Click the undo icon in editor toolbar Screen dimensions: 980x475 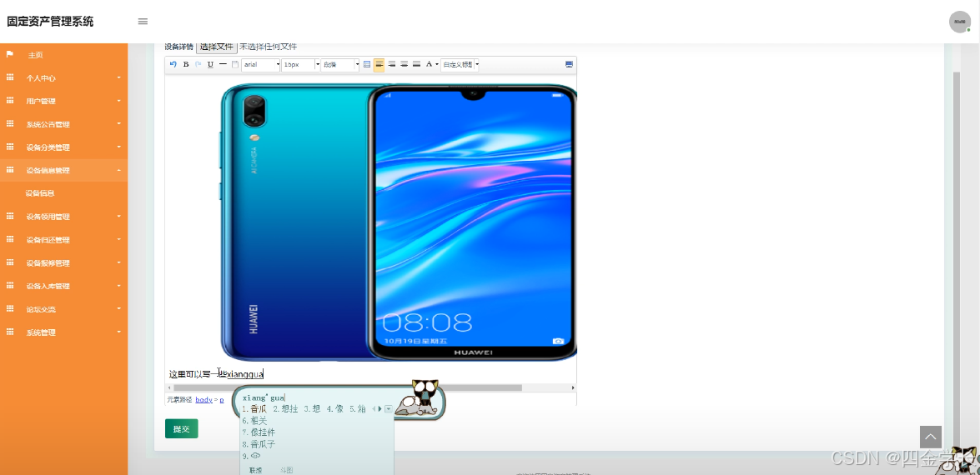(173, 64)
